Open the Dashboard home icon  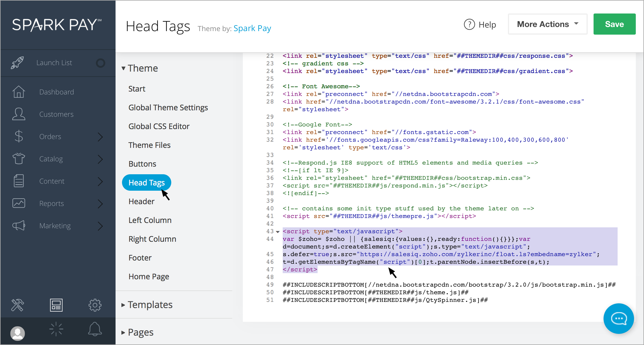point(18,92)
